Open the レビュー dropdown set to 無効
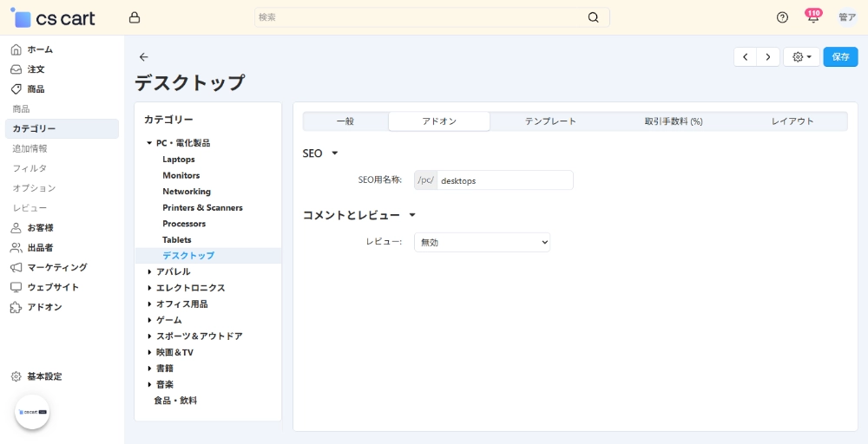The height and width of the screenshot is (444, 868). 482,243
